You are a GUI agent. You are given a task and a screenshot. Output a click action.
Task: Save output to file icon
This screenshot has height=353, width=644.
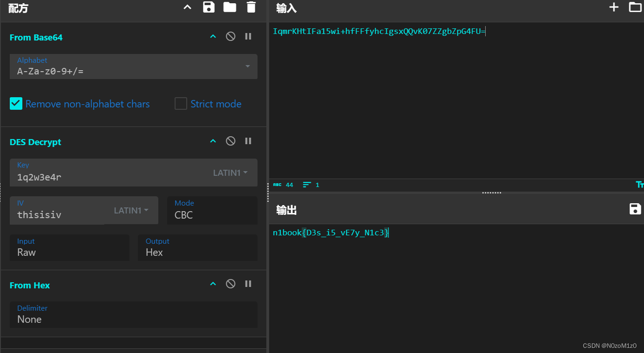635,209
